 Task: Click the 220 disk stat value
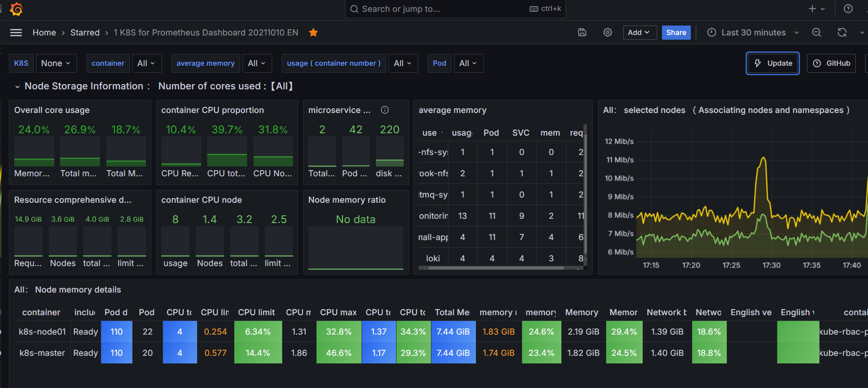click(x=390, y=129)
